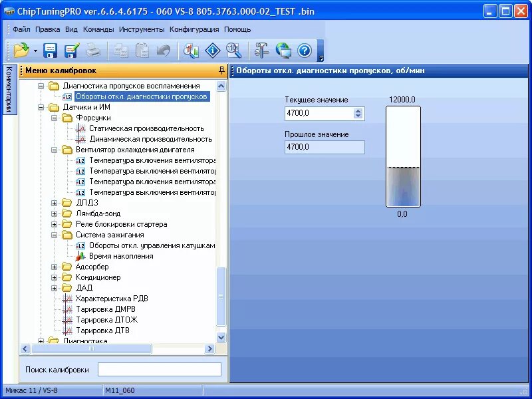Open the toolbar overflow options arrow
Image resolution: width=532 pixels, height=399 pixels.
coord(321,58)
